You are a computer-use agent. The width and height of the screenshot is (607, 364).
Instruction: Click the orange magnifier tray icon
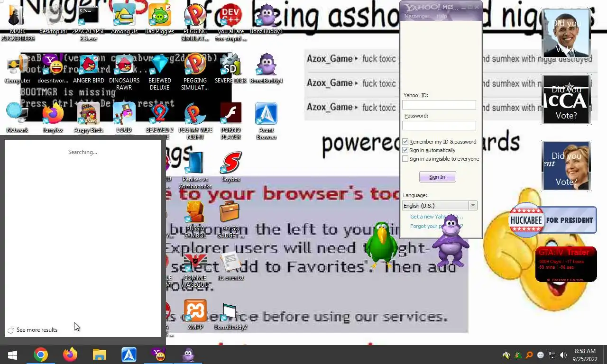(x=529, y=355)
